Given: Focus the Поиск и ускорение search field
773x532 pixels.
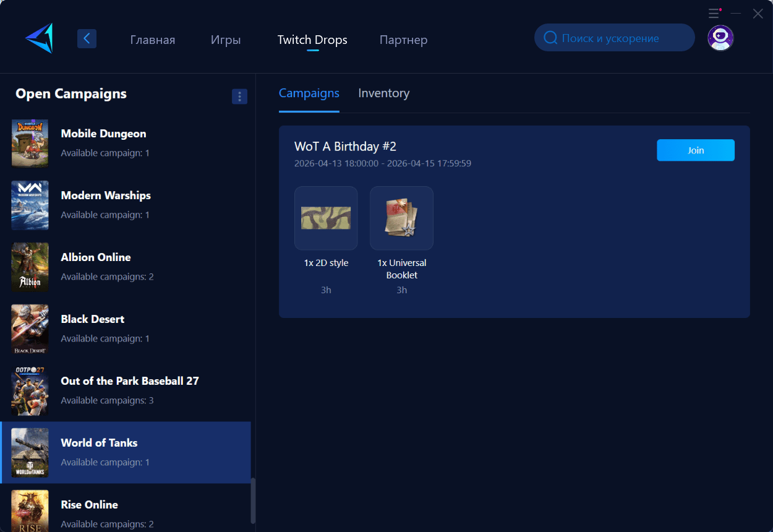Looking at the screenshot, I should (x=615, y=38).
